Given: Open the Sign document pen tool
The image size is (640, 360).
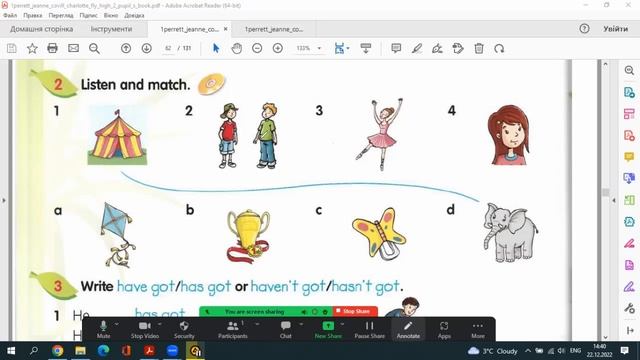Looking at the screenshot, I should (437, 48).
